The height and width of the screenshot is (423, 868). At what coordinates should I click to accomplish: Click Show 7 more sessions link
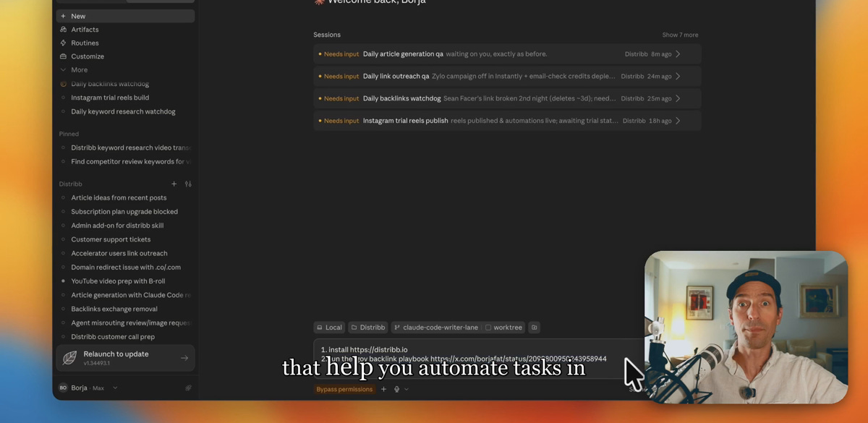point(680,35)
